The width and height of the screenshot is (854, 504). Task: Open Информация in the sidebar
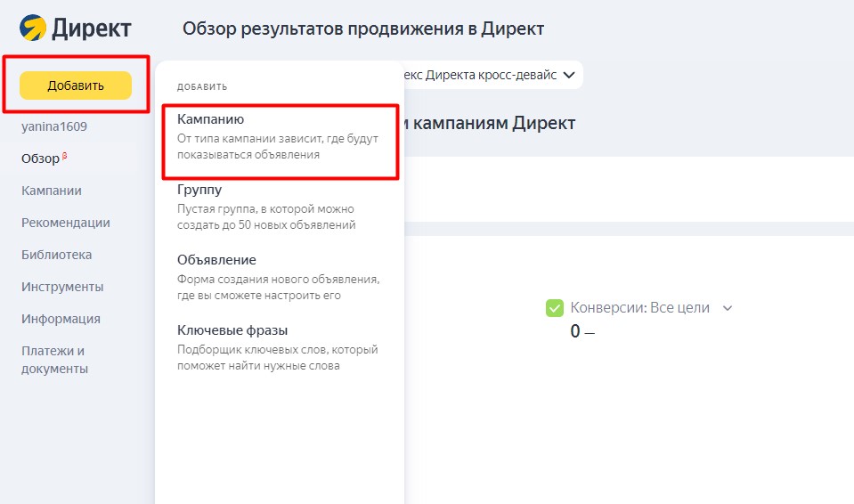pyautogui.click(x=61, y=319)
